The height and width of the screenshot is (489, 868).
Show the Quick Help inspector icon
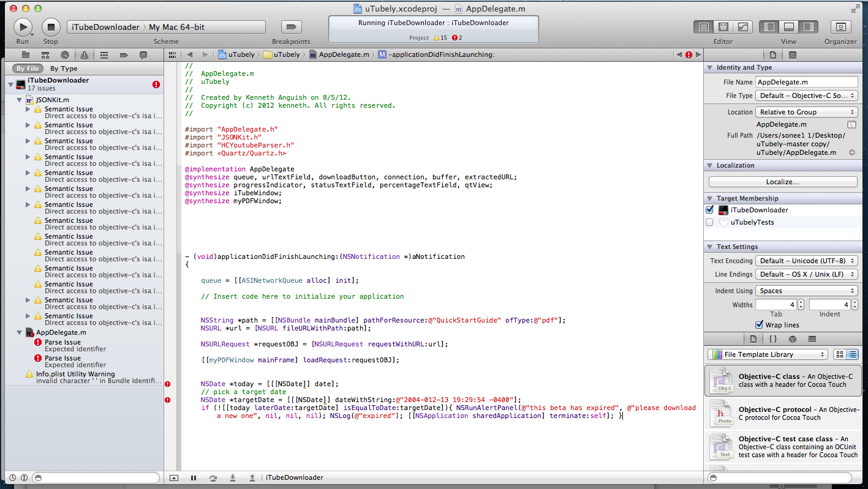click(x=793, y=54)
